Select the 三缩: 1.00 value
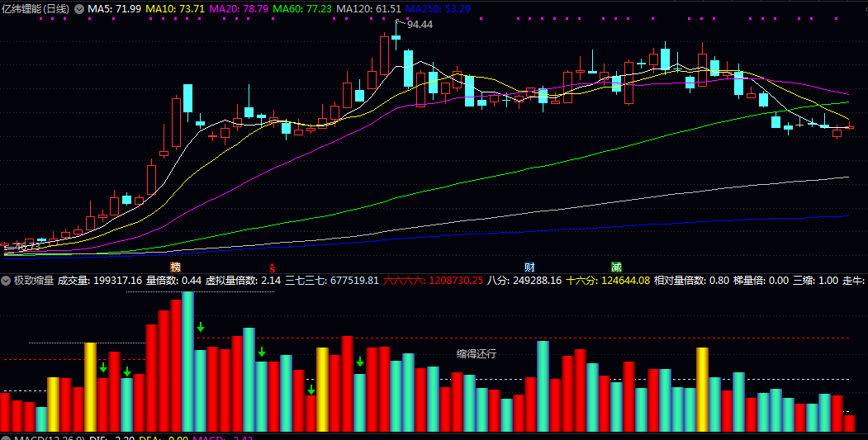 point(815,281)
